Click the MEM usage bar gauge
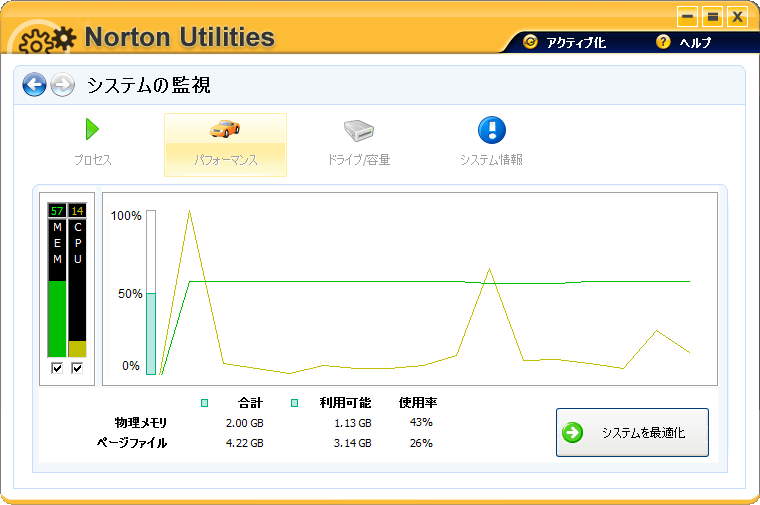This screenshot has width=760, height=505. coord(57,288)
